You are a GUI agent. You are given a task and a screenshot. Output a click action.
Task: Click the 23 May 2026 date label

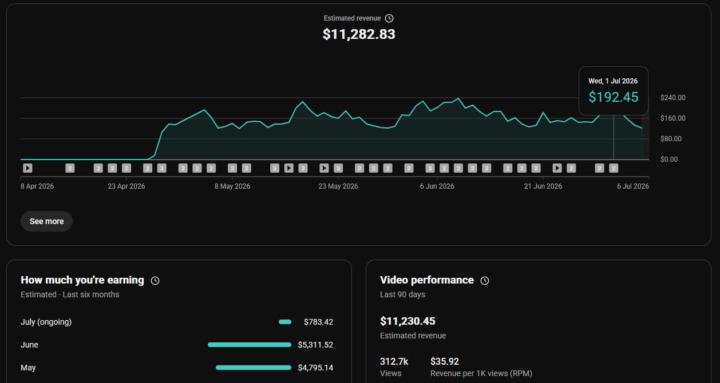coord(338,186)
